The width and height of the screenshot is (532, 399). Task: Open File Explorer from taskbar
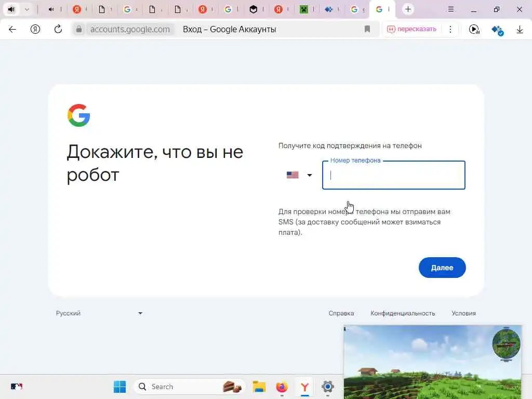point(259,387)
